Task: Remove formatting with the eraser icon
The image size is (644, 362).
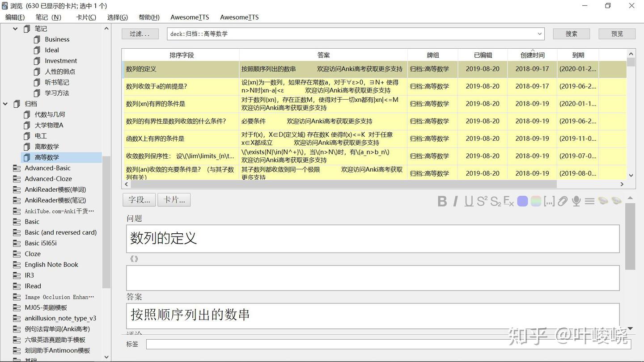Action: [508, 201]
